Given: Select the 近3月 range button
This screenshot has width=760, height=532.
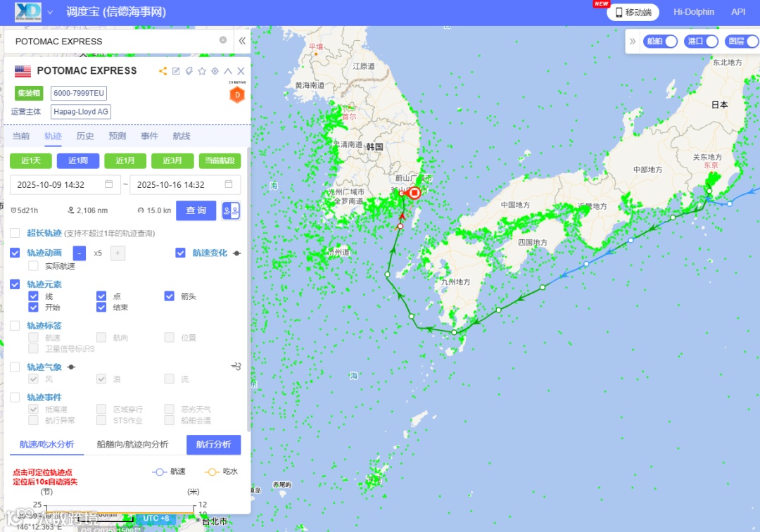Looking at the screenshot, I should [172, 160].
